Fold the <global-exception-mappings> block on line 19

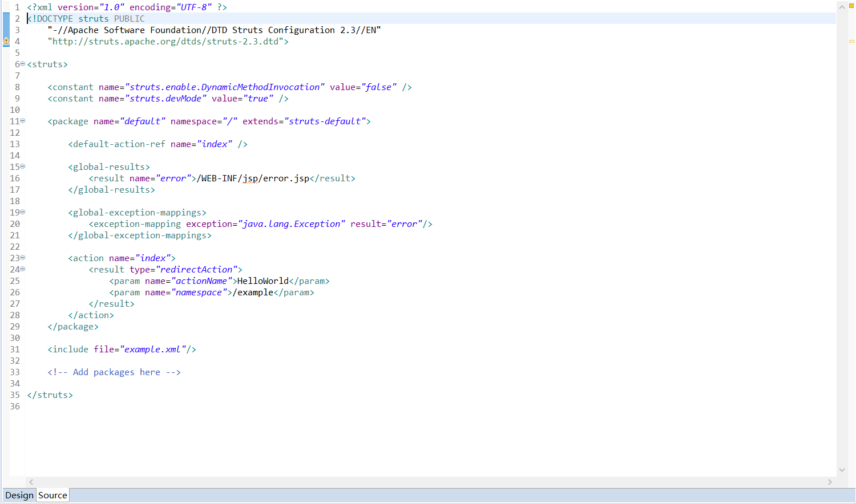(23, 212)
